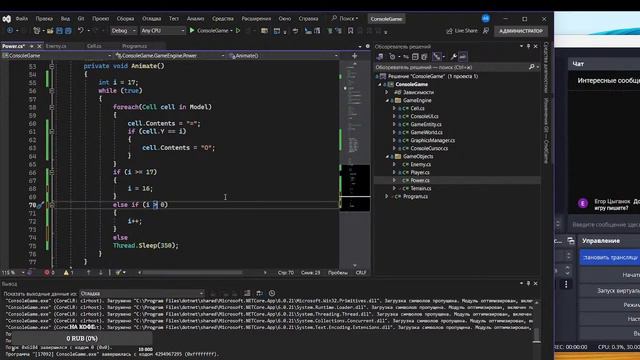Click the Show All Files icon
The height and width of the screenshot is (360, 640).
coord(424,57)
